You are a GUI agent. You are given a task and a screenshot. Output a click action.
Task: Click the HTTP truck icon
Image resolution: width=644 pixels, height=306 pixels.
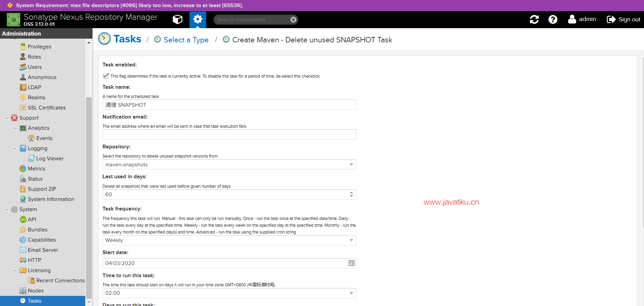click(23, 260)
